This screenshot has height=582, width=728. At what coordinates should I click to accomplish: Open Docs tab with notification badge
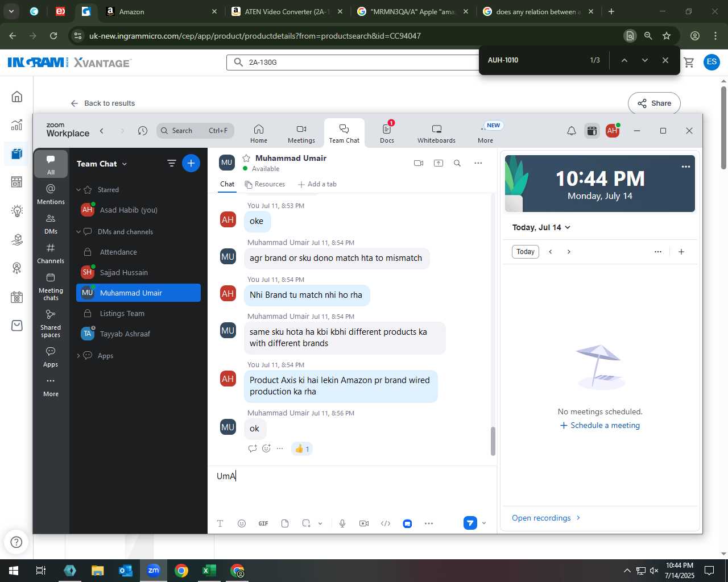tap(387, 134)
